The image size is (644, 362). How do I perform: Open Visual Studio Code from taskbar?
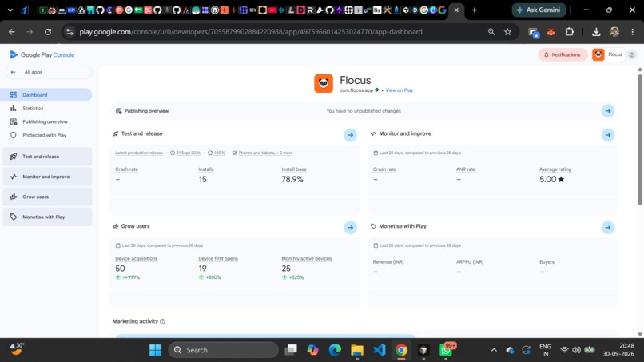tap(379, 350)
